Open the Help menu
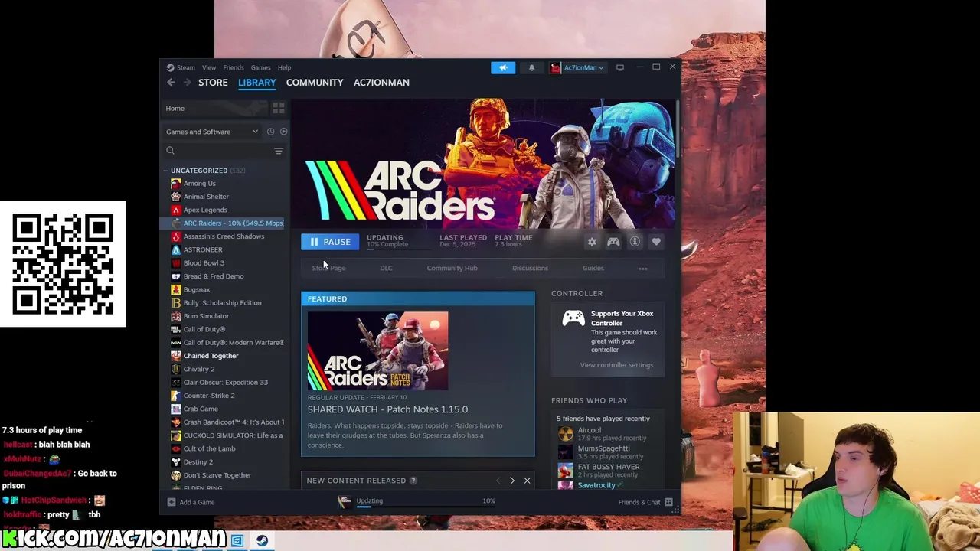 point(284,67)
